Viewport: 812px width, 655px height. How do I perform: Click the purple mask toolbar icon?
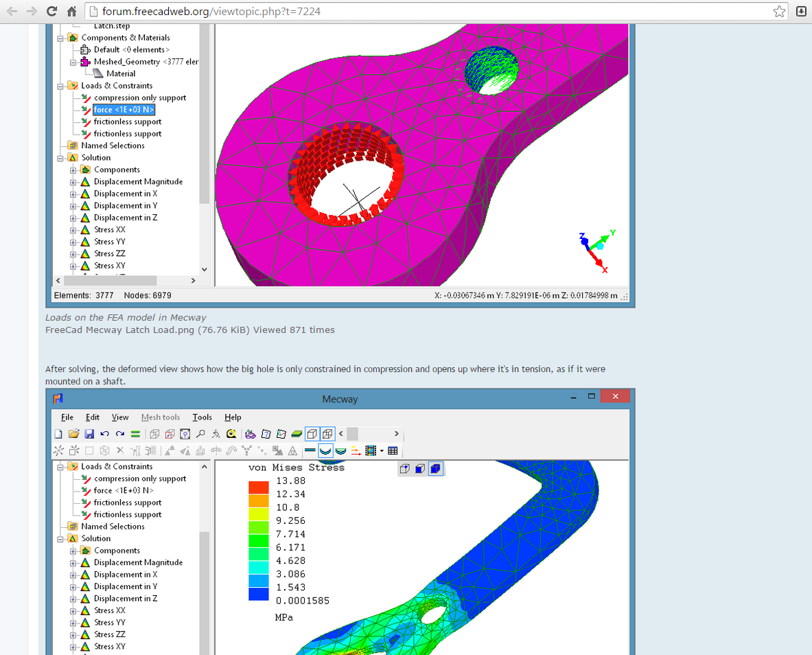click(x=251, y=434)
